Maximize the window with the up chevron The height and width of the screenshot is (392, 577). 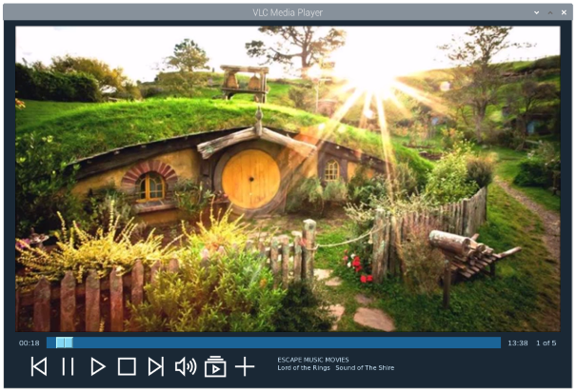550,12
